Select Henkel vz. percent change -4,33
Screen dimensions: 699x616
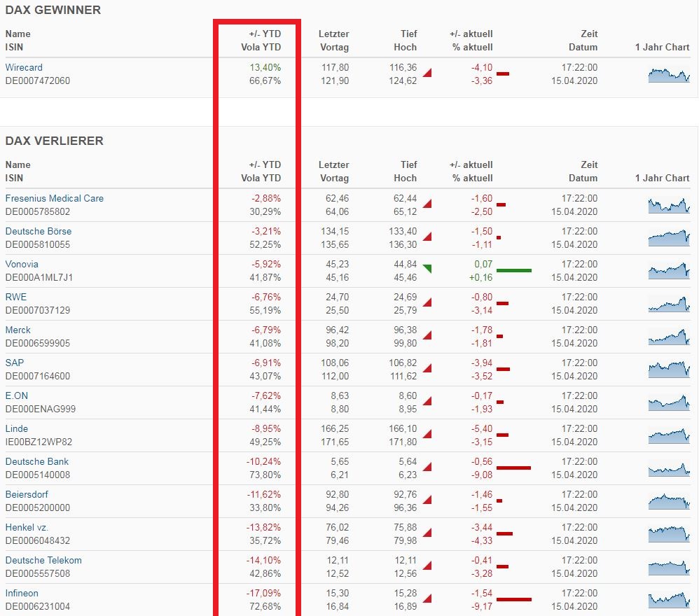point(482,540)
